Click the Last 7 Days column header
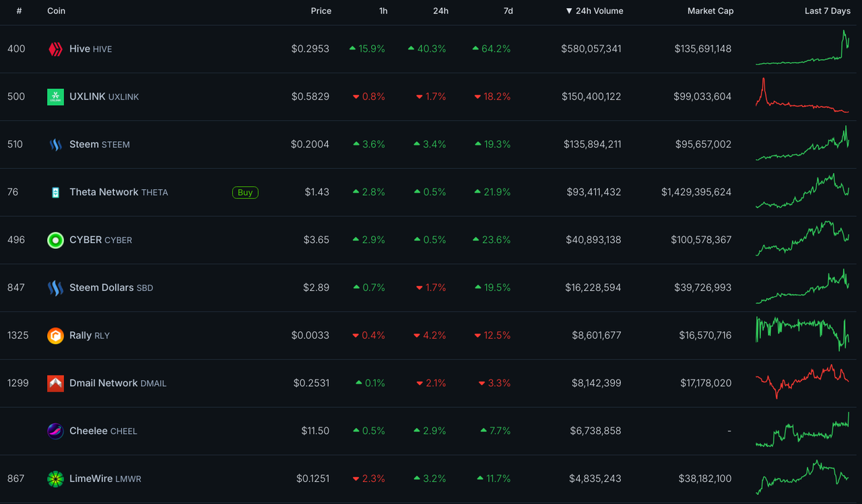This screenshot has width=862, height=504. (x=828, y=11)
